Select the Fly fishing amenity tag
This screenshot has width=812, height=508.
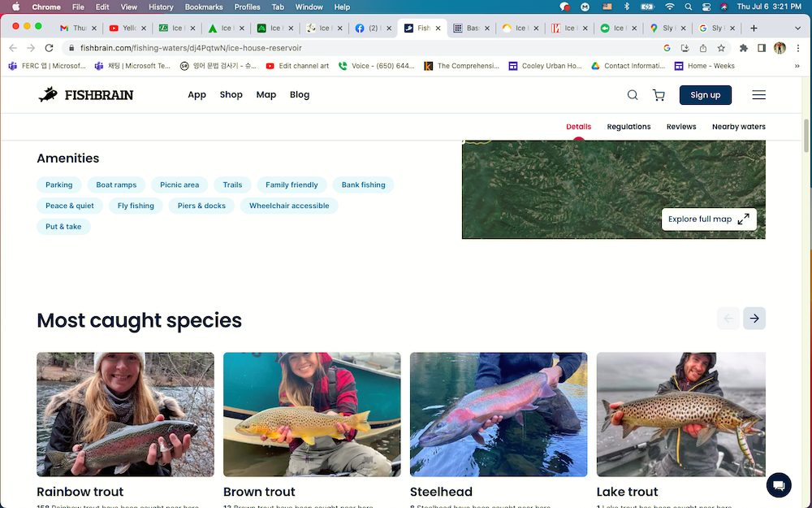(x=136, y=206)
